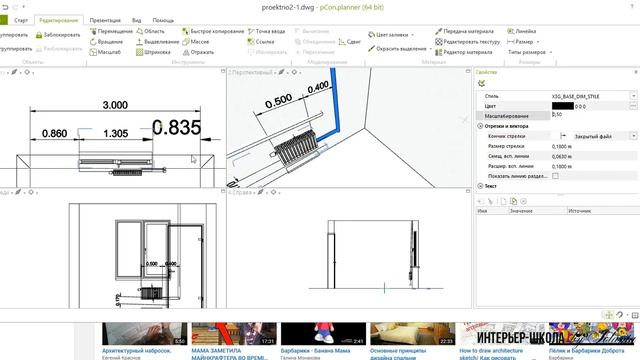Open the Кончик стрелки dropdown arrow
The image size is (640, 360).
pyautogui.click(x=633, y=136)
